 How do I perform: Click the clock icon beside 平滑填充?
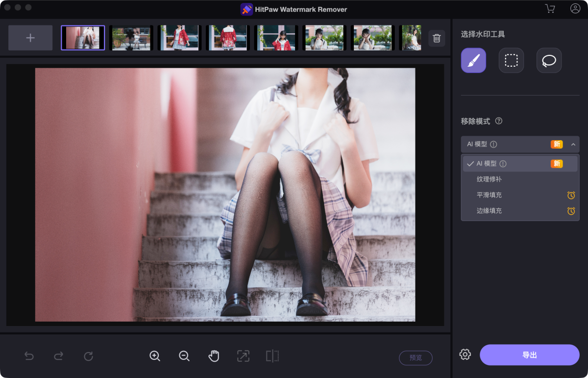coord(571,195)
